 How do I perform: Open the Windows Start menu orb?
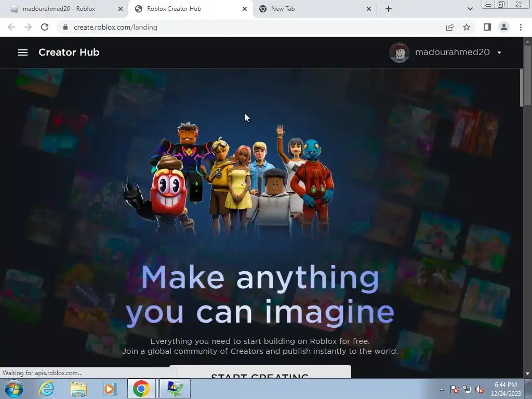14,389
